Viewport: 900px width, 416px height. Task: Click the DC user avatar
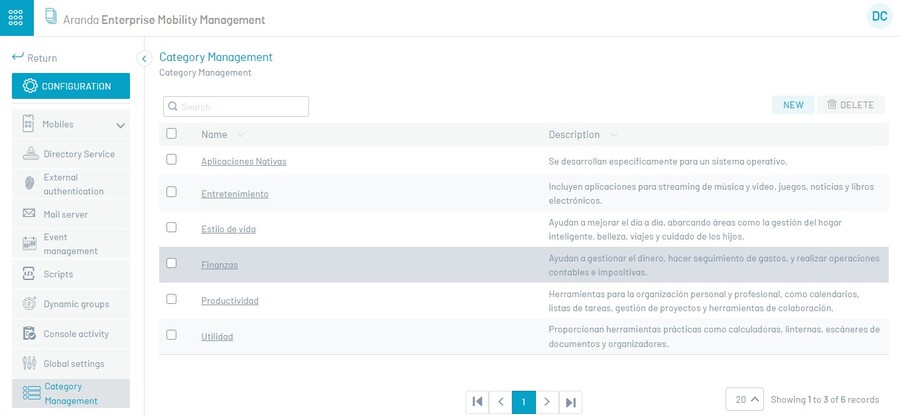pyautogui.click(x=879, y=16)
